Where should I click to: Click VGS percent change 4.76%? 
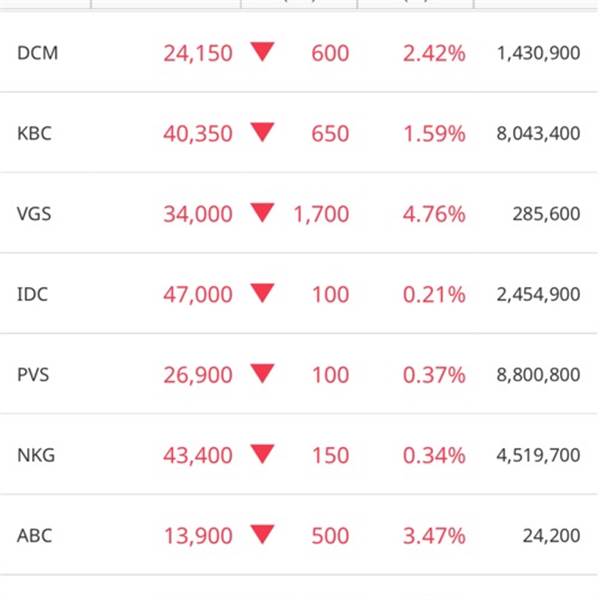coord(434,214)
